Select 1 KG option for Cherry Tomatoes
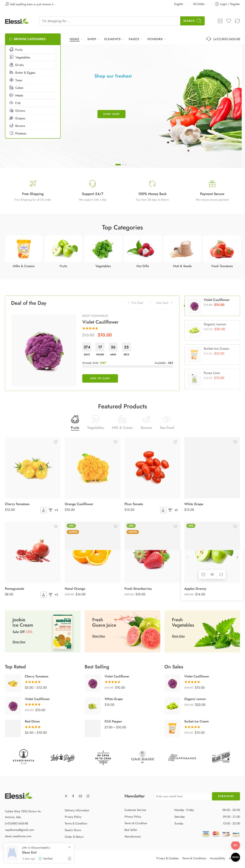The height and width of the screenshot is (868, 245). click(43, 510)
